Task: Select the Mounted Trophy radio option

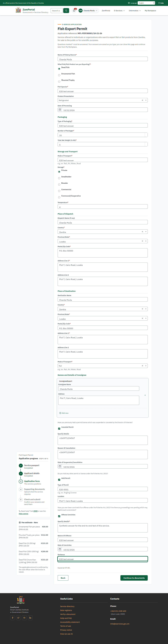Action: point(59,81)
